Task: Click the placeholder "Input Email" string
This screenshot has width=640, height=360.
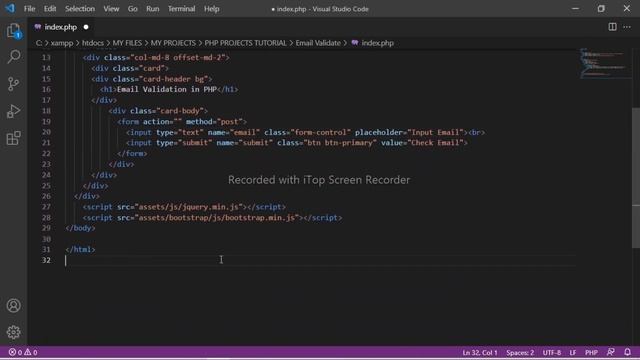Action: (x=435, y=132)
